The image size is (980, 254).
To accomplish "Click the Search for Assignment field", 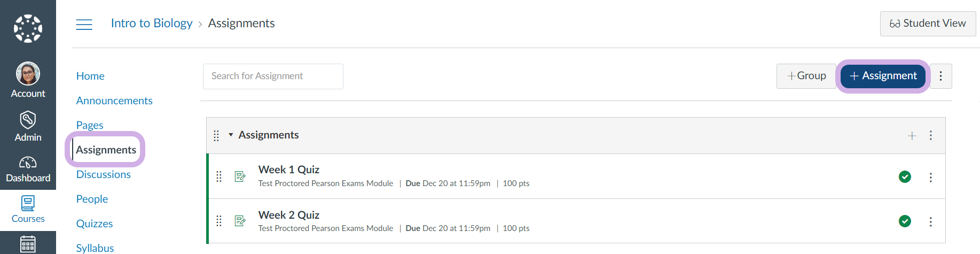I will pyautogui.click(x=273, y=76).
